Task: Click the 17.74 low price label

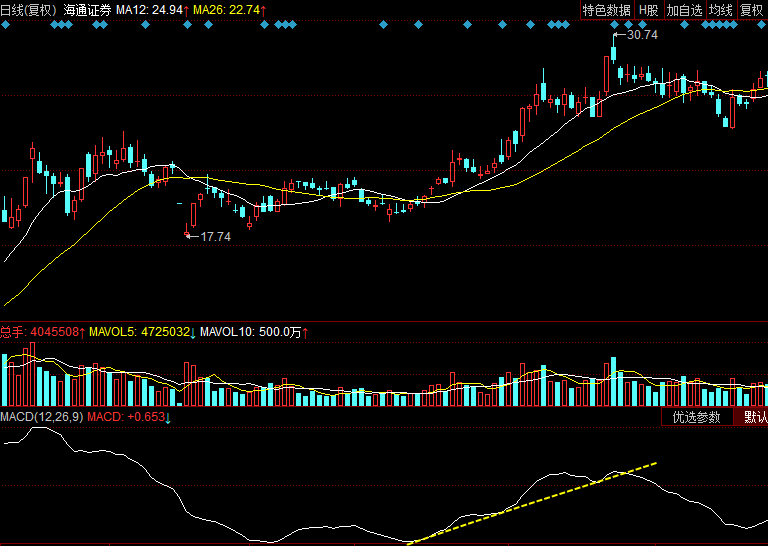Action: pyautogui.click(x=216, y=237)
